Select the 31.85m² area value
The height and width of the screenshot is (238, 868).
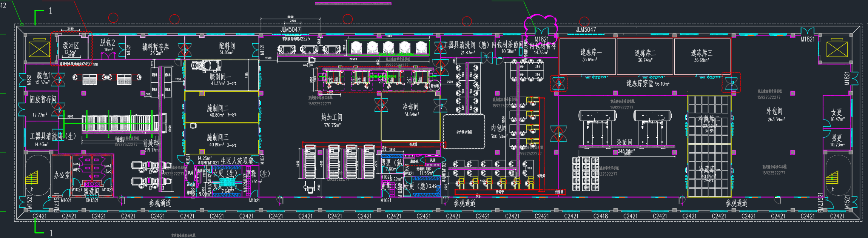coord(227,52)
